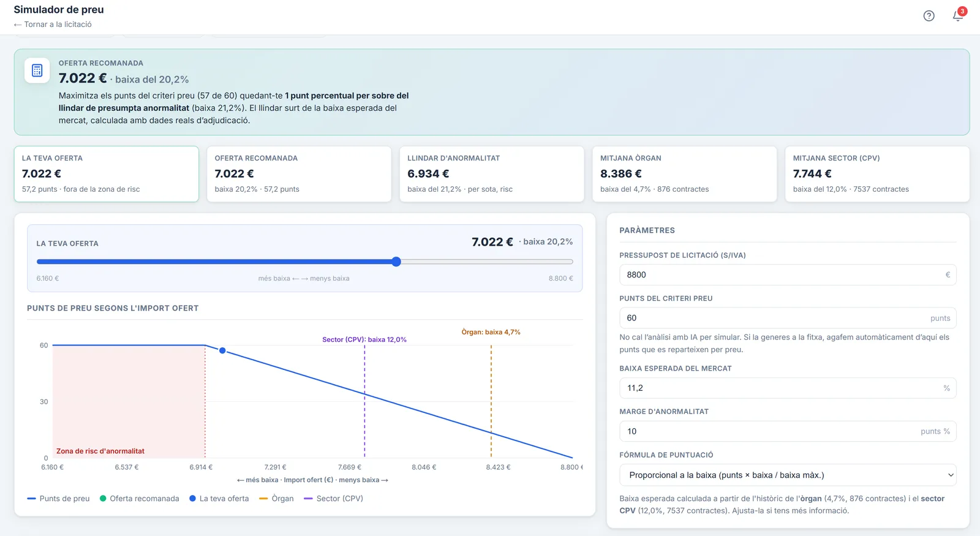Open the help question mark icon
This screenshot has width=980, height=536.
[x=929, y=16]
